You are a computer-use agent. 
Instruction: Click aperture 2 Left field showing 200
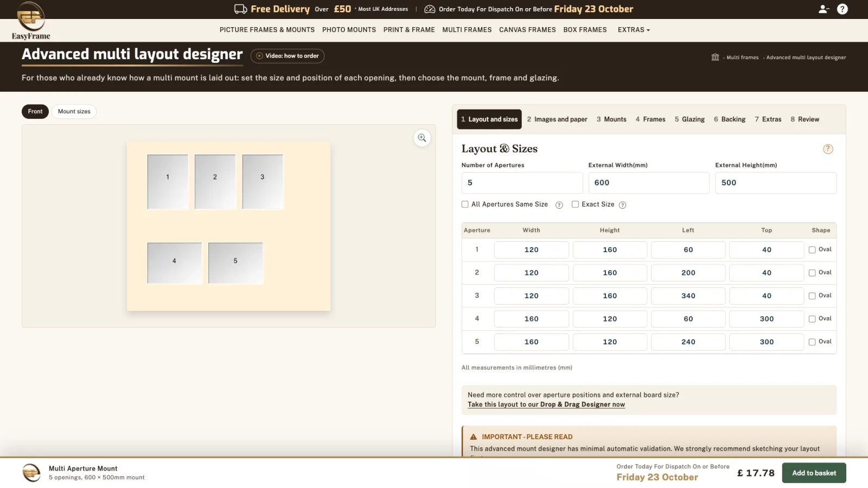coord(688,273)
